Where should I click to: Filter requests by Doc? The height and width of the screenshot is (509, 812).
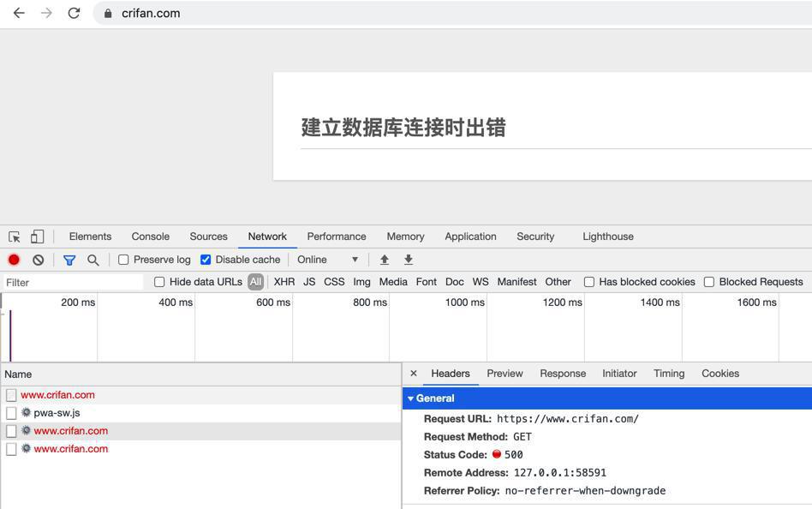[454, 282]
